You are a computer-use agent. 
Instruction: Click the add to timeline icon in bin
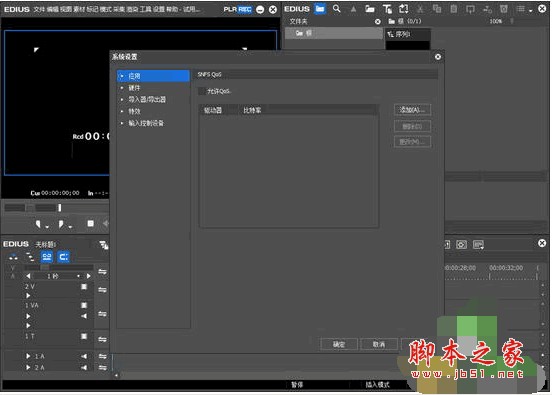pyautogui.click(x=487, y=9)
